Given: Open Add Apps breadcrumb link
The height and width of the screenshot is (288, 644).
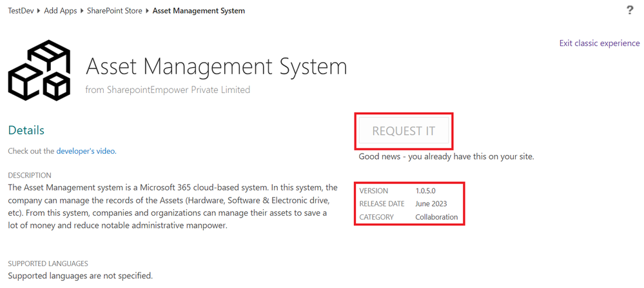Looking at the screenshot, I should [x=62, y=11].
